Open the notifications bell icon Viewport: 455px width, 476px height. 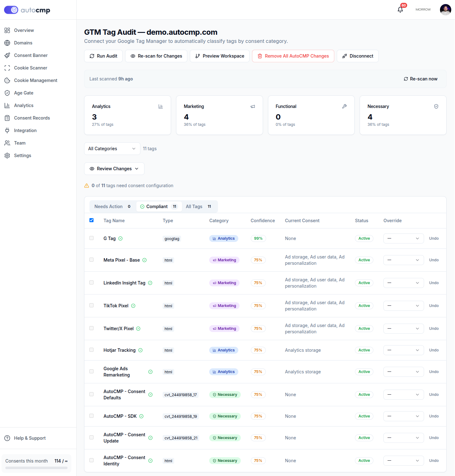click(400, 9)
